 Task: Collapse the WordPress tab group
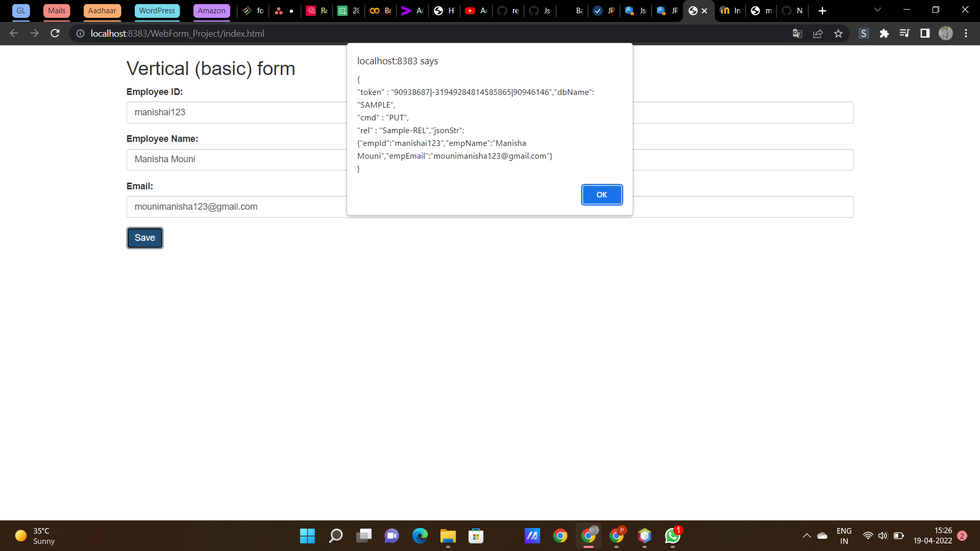coord(157,10)
